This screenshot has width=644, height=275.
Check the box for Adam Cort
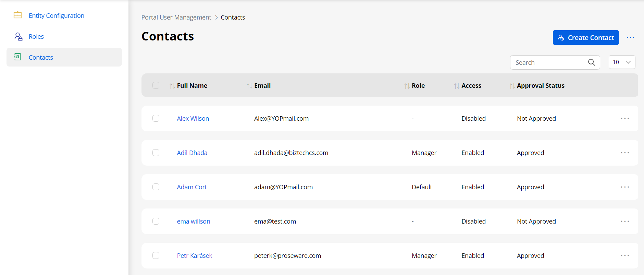point(156,187)
